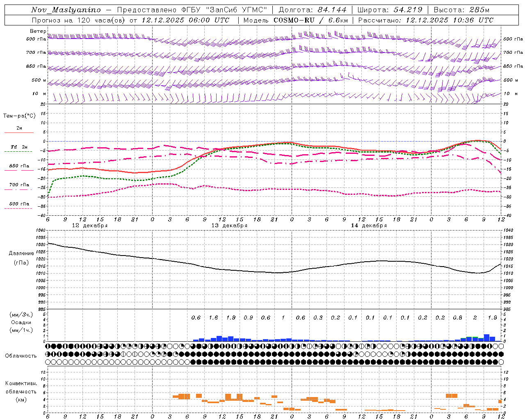Click the 1.6 precipitation total
This screenshot has width=525, height=420.
click(x=213, y=317)
